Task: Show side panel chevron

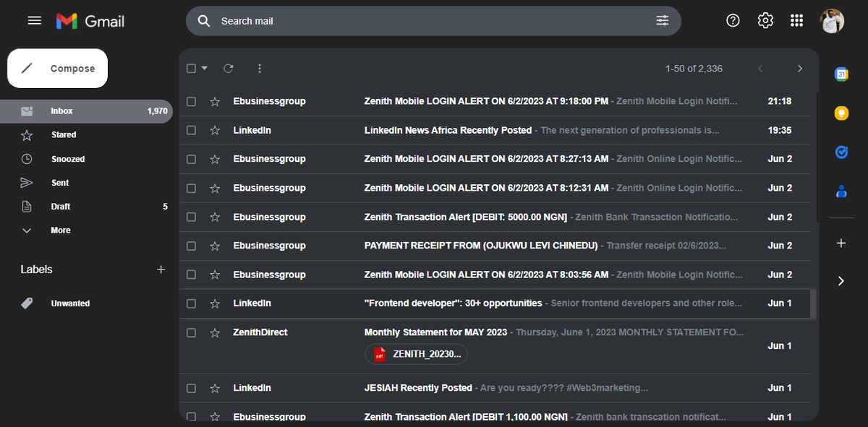Action: pyautogui.click(x=841, y=280)
